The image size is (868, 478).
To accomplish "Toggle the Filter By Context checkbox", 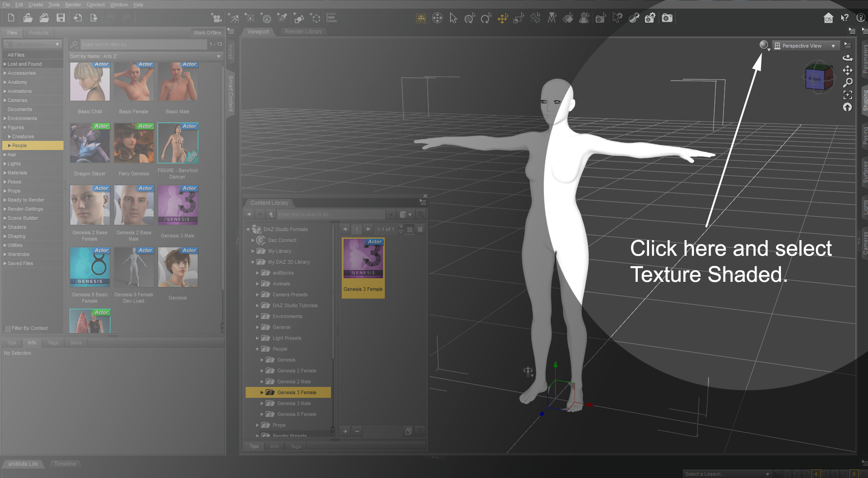I will pyautogui.click(x=7, y=328).
